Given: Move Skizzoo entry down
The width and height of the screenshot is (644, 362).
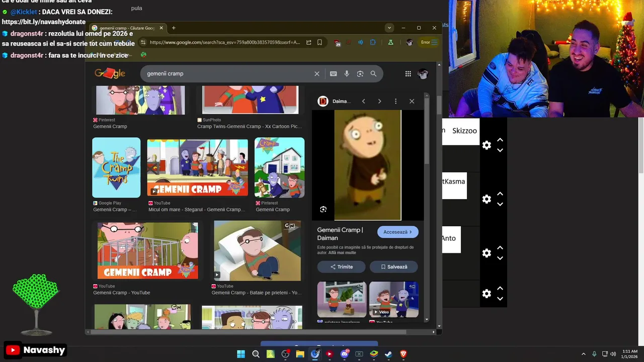Looking at the screenshot, I should click(500, 150).
